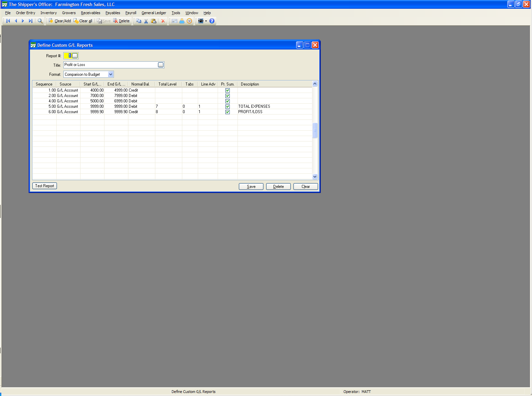Uncheck Pr. Sum. for sequence 1.00
532x396 pixels.
[x=227, y=90]
